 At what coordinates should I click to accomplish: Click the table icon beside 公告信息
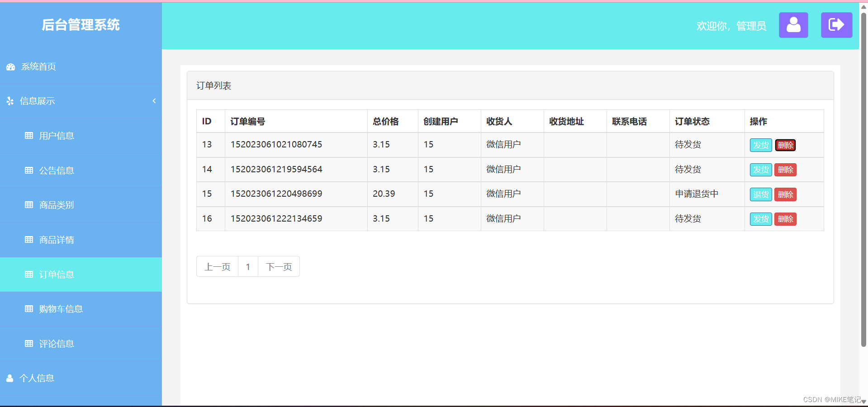point(29,170)
